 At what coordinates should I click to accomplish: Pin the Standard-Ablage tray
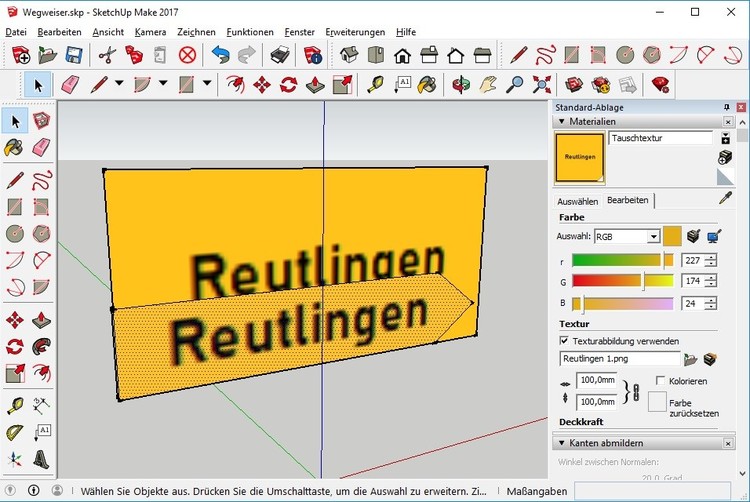tap(727, 107)
